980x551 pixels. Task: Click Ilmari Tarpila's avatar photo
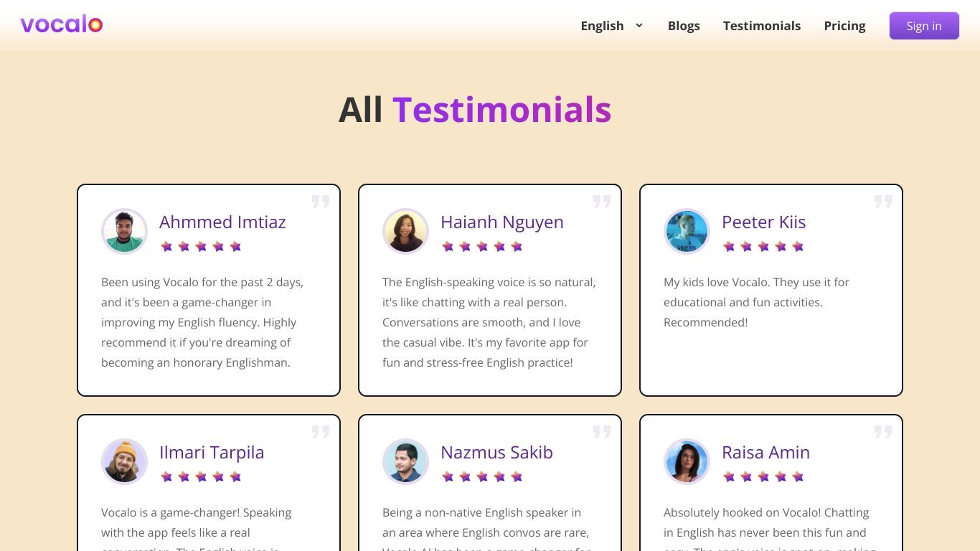tap(124, 461)
